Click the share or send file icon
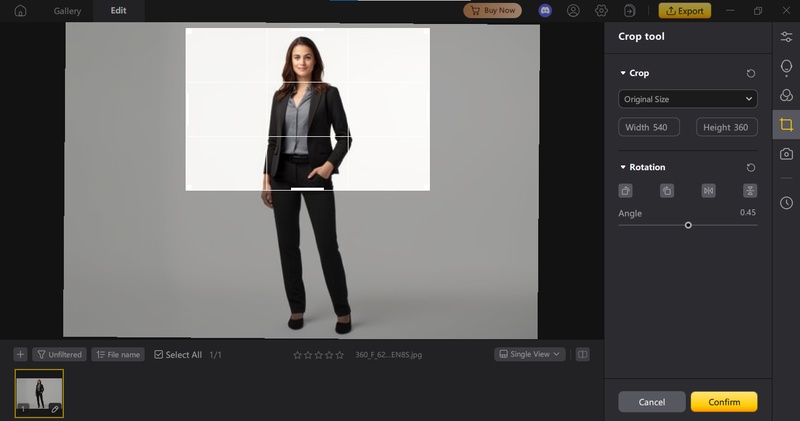 point(630,11)
